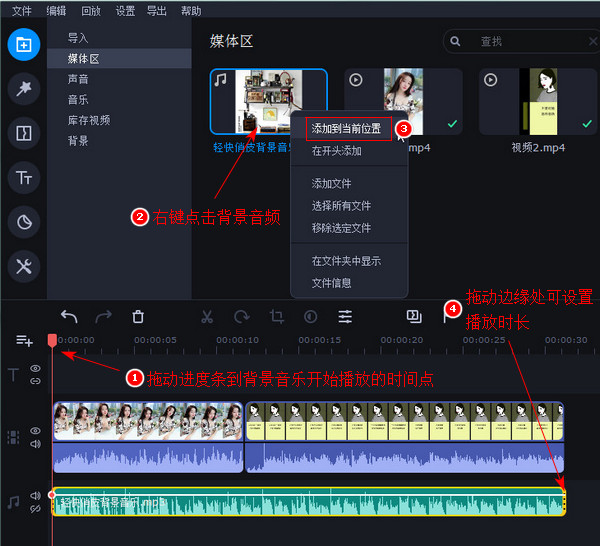
Task: Choose 移除选定文件 from context menu
Action: tap(341, 228)
